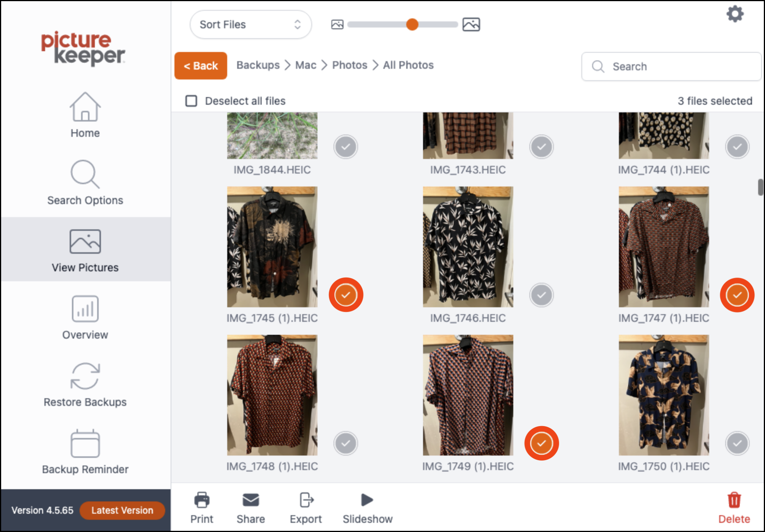The width and height of the screenshot is (765, 532).
Task: Open the Overview chart icon
Action: (x=85, y=309)
